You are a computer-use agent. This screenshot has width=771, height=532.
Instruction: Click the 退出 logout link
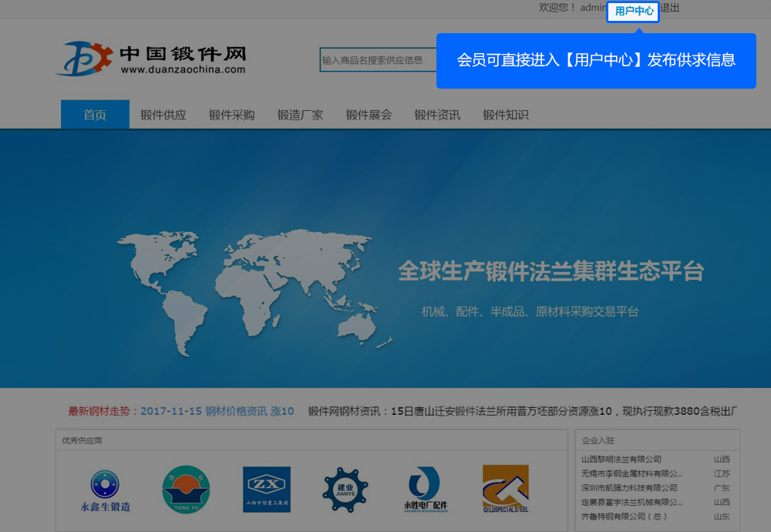pyautogui.click(x=670, y=8)
